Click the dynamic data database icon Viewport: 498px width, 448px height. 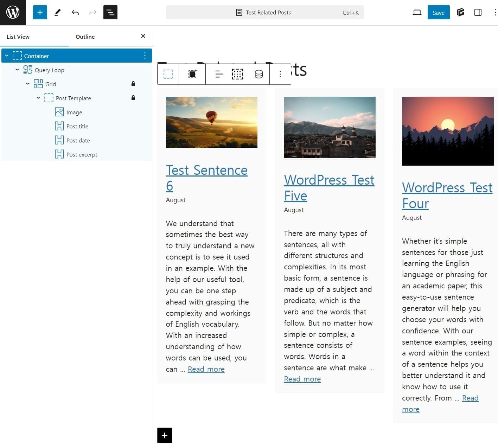coord(258,74)
